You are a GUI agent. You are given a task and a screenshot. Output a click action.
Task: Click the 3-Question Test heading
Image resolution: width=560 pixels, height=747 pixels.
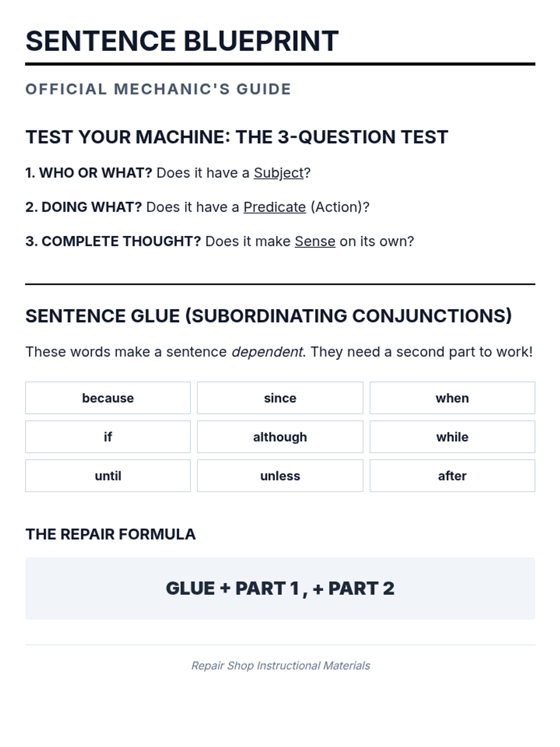(237, 137)
